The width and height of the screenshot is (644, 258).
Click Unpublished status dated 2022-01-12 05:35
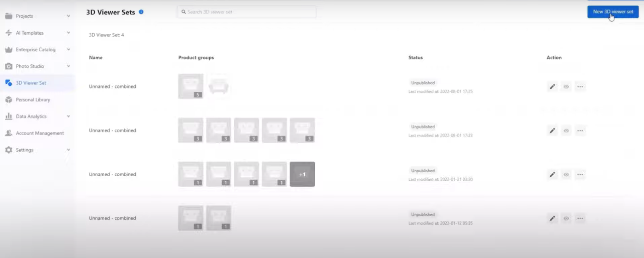423,215
